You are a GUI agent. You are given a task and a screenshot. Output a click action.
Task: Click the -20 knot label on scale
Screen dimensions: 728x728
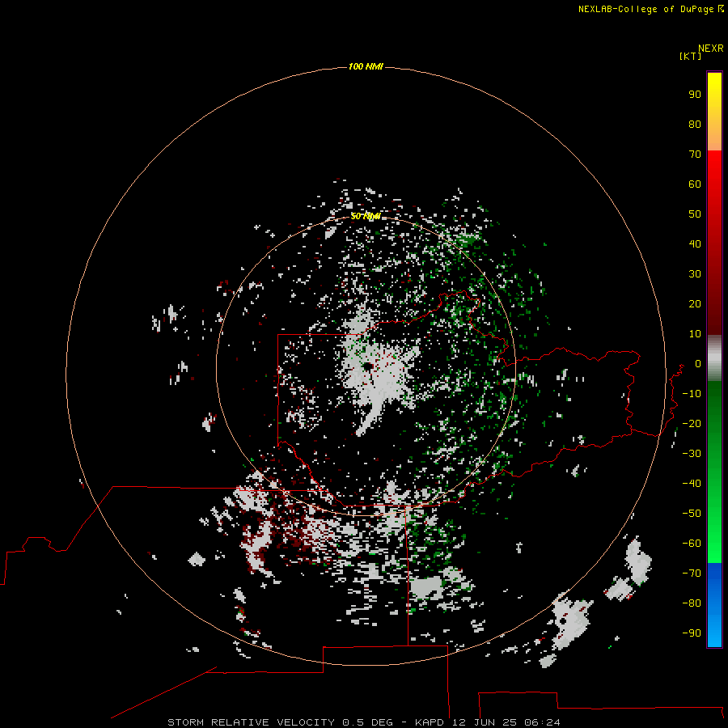(692, 423)
